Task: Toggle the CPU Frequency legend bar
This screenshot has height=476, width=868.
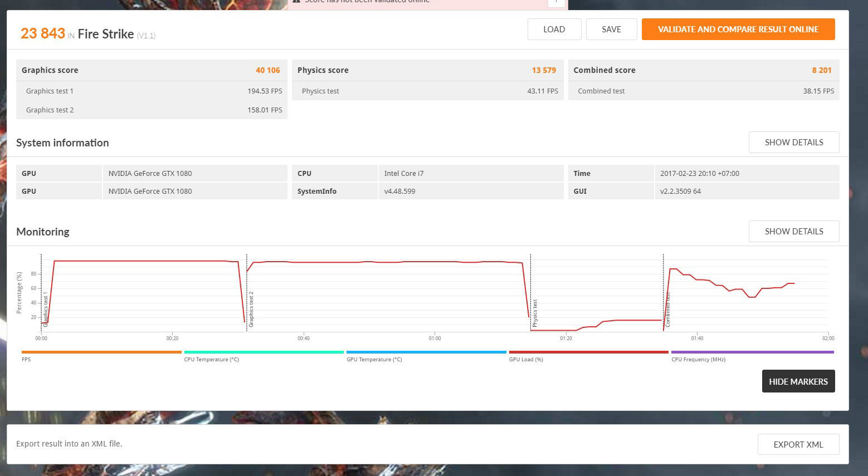Action: (x=752, y=352)
